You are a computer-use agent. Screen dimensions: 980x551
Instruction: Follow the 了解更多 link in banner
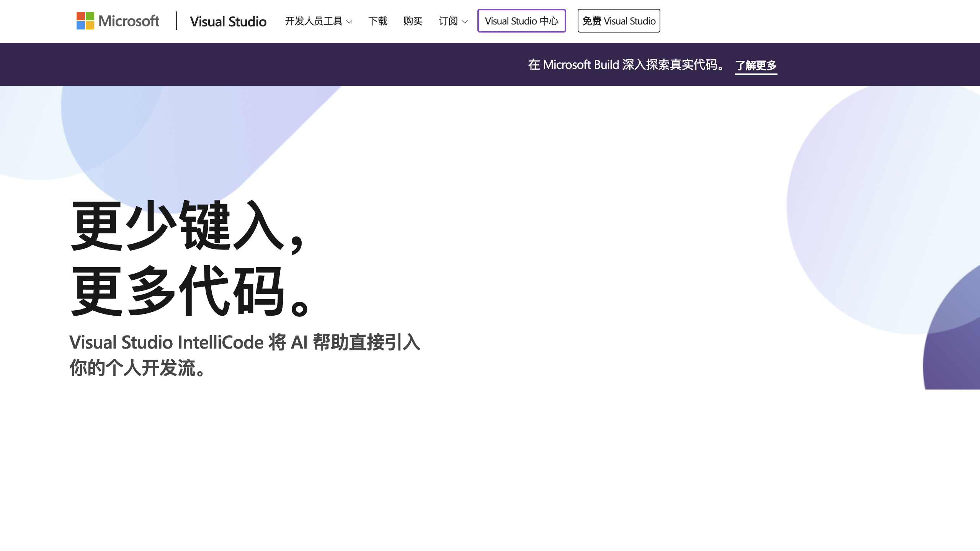[x=756, y=65]
